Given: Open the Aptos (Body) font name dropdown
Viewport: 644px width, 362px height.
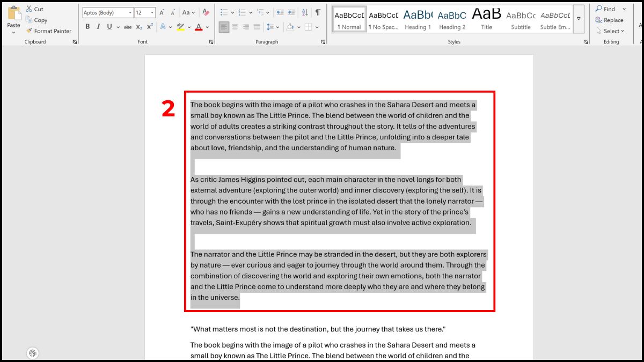Looking at the screenshot, I should (x=130, y=12).
